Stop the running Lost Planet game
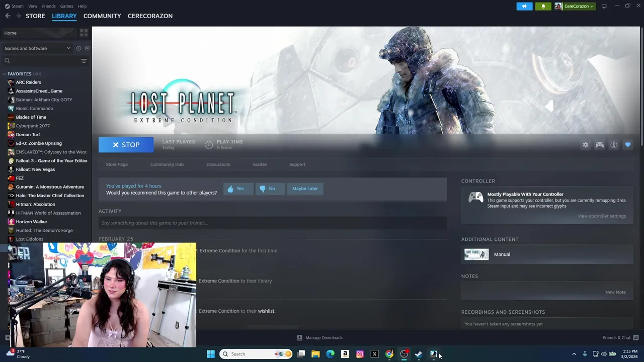This screenshot has width=644, height=362. click(x=126, y=145)
